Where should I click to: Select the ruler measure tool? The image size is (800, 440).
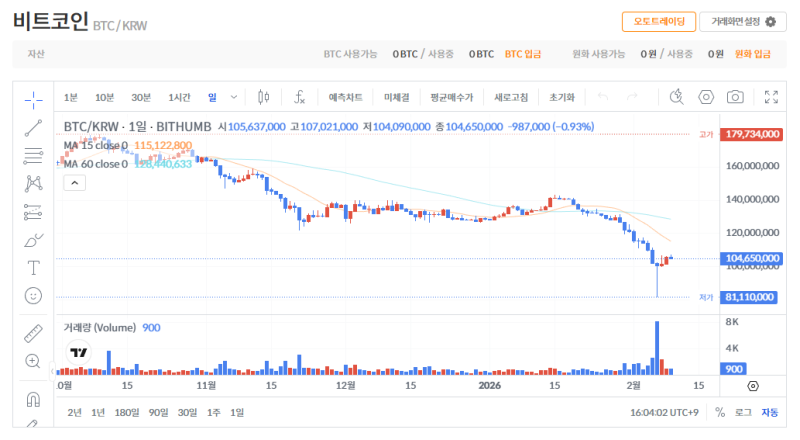tap(33, 333)
